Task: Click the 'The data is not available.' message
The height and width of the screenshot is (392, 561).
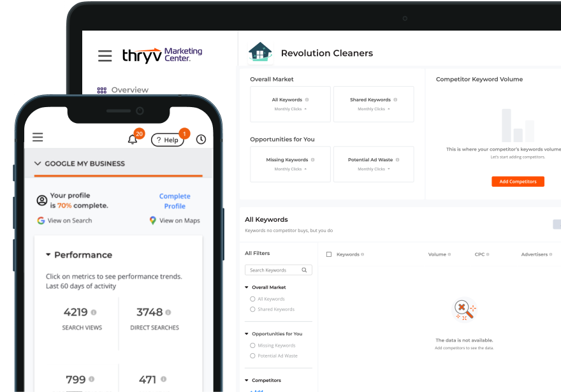Action: tap(464, 340)
